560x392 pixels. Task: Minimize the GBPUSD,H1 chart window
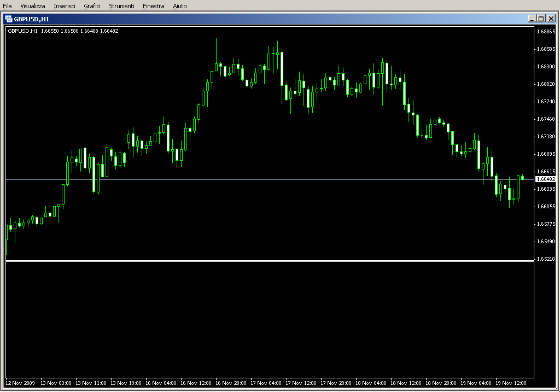[x=532, y=19]
